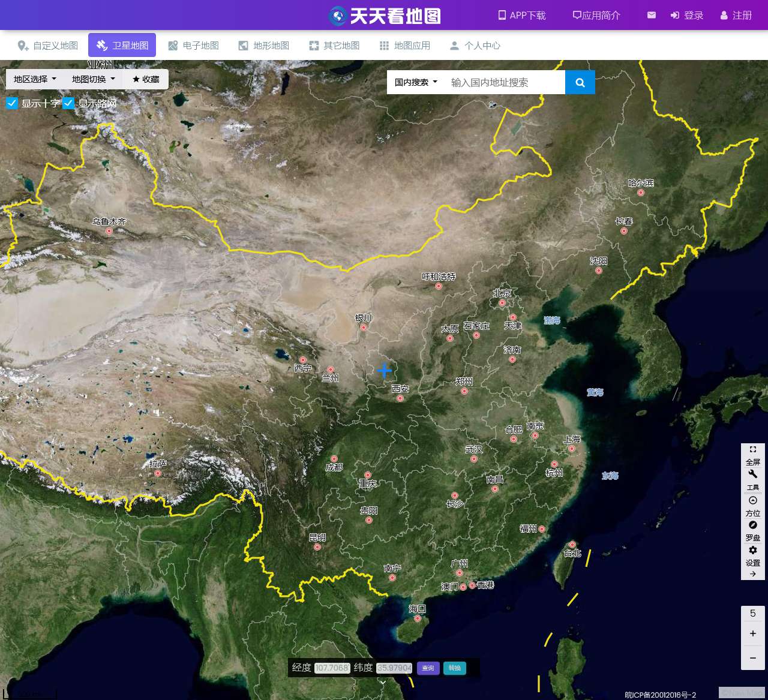The height and width of the screenshot is (700, 768).
Task: Open the 注册 register link
Action: [x=736, y=16]
